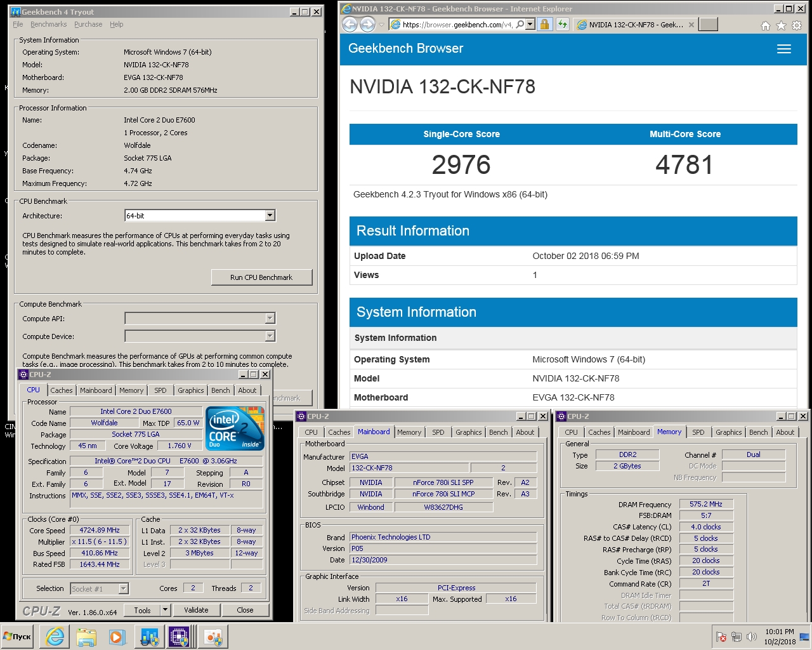
Task: Open Windows Media Player on taskbar
Action: 117,637
